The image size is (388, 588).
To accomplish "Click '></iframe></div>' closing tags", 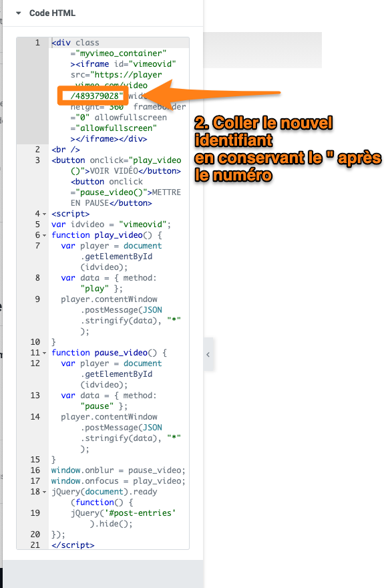I will pyautogui.click(x=109, y=139).
